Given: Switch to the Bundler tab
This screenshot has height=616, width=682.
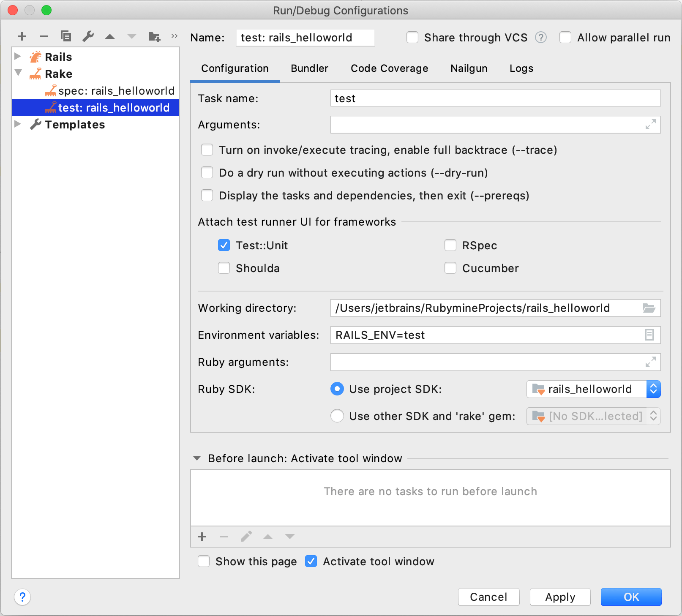Looking at the screenshot, I should tap(309, 68).
